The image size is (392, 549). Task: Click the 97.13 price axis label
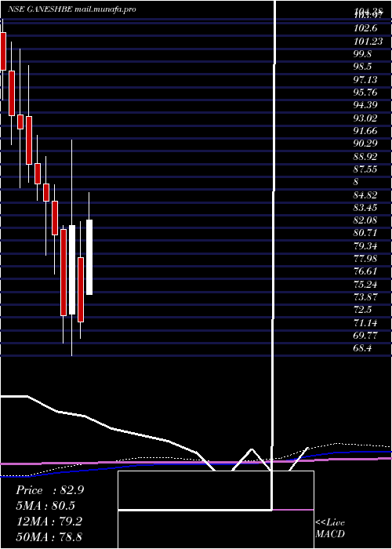[x=365, y=80]
